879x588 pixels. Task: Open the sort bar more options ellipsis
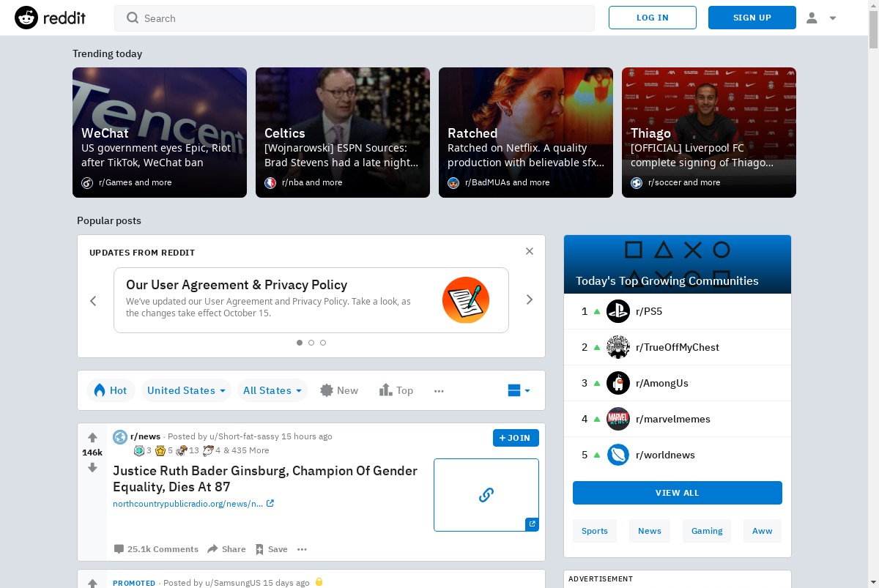point(439,391)
